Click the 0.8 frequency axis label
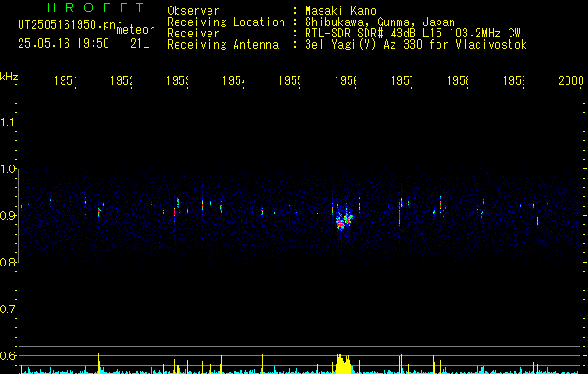The width and height of the screenshot is (588, 374). point(7,262)
